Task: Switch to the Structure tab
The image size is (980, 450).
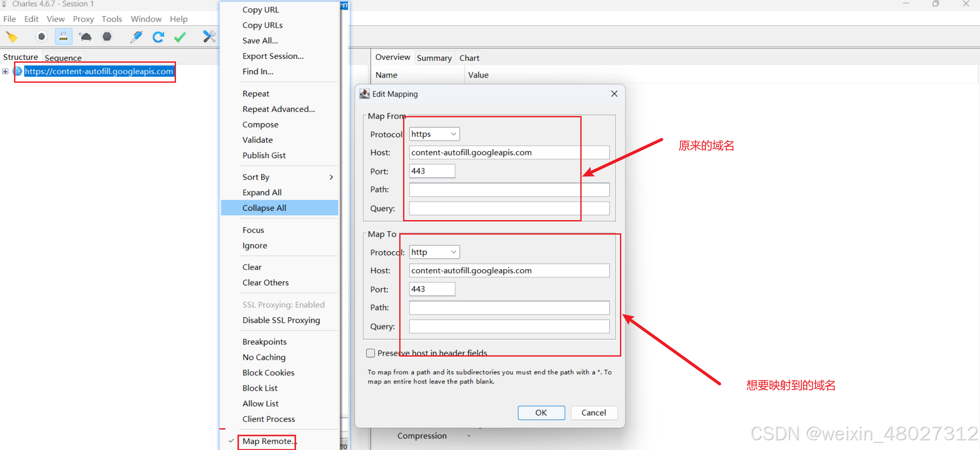Action: 20,57
